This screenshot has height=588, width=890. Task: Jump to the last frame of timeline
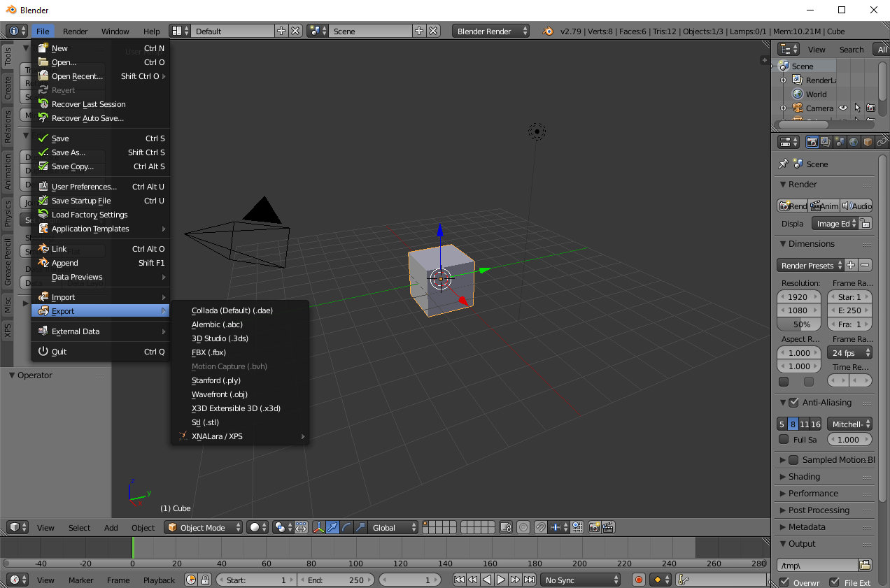point(529,580)
